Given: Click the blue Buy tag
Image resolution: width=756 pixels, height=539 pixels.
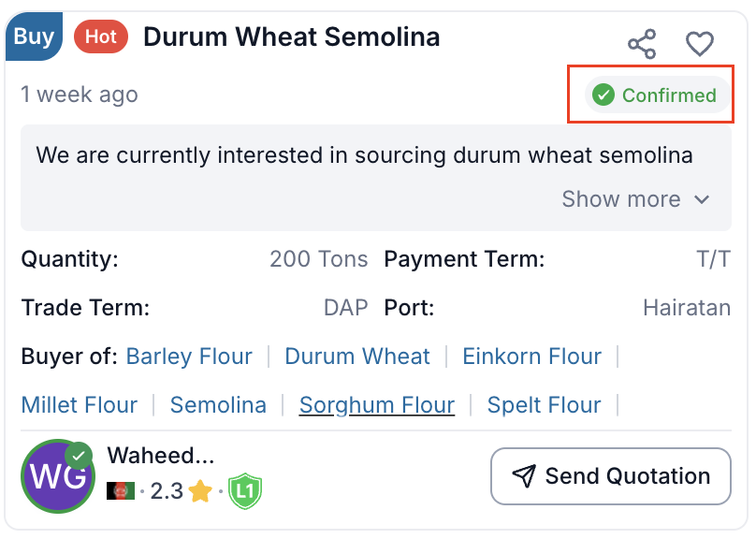Looking at the screenshot, I should [34, 36].
